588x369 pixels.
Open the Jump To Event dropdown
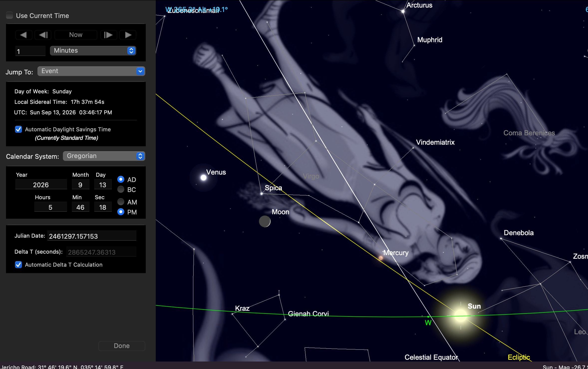[x=91, y=71]
